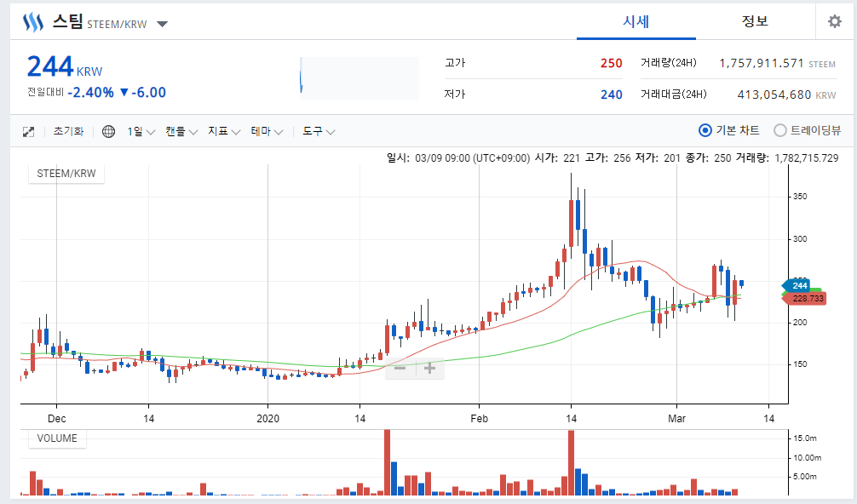
Task: Click the 24H volume 1,757,911.571 STEEM
Action: point(777,63)
